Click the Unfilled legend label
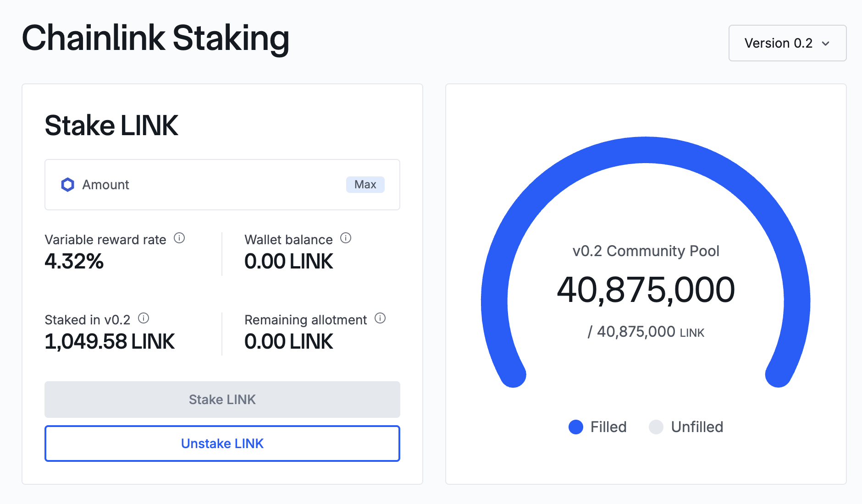This screenshot has height=504, width=862. pyautogui.click(x=697, y=427)
